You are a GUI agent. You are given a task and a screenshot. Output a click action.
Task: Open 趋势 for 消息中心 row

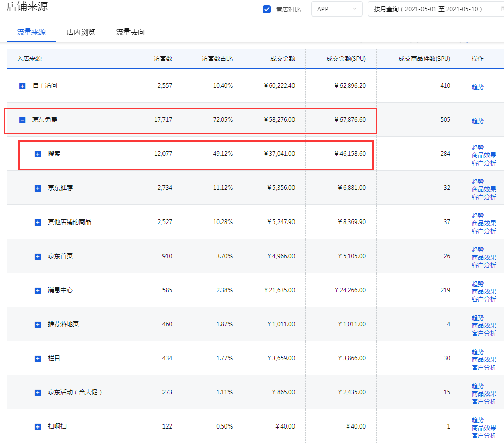coord(477,284)
